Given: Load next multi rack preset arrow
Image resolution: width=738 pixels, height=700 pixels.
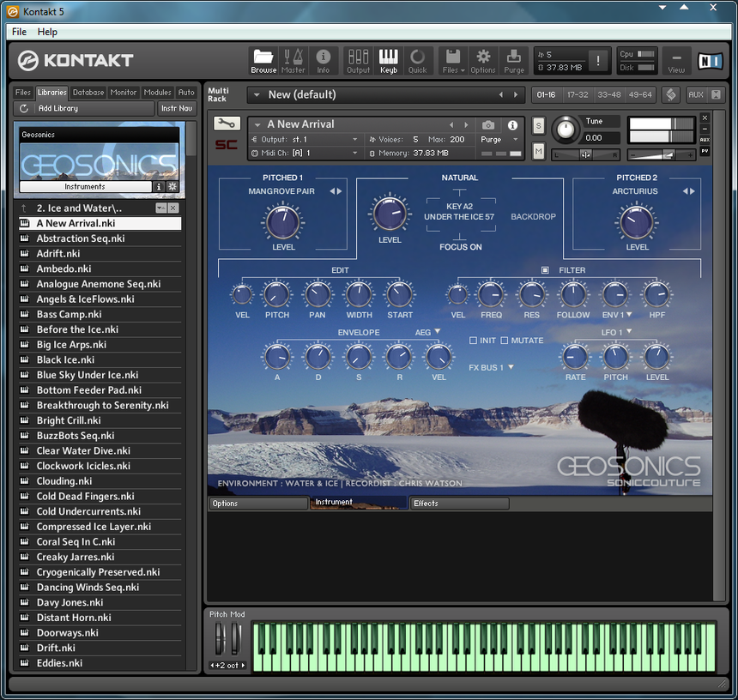Looking at the screenshot, I should (x=516, y=94).
